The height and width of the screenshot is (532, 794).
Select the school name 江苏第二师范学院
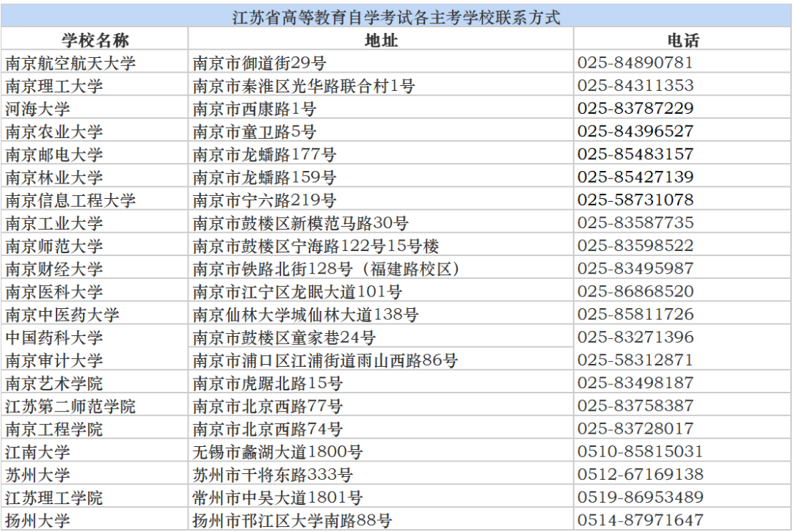point(70,406)
